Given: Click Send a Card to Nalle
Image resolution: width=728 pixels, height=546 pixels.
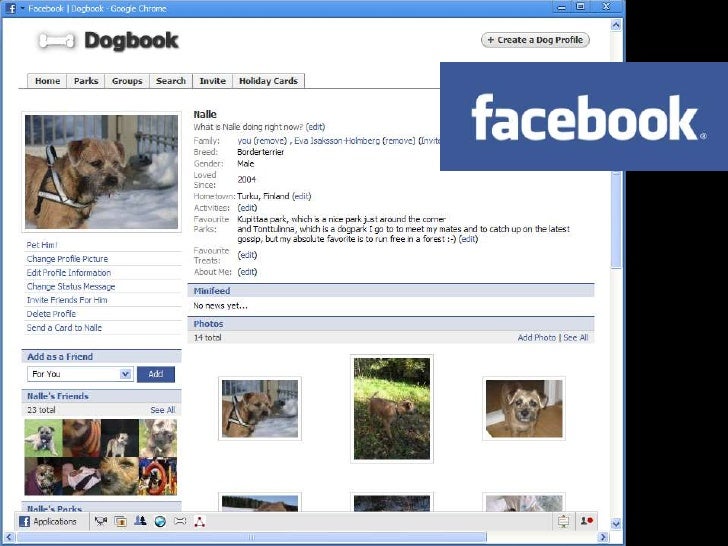Looking at the screenshot, I should click(64, 328).
